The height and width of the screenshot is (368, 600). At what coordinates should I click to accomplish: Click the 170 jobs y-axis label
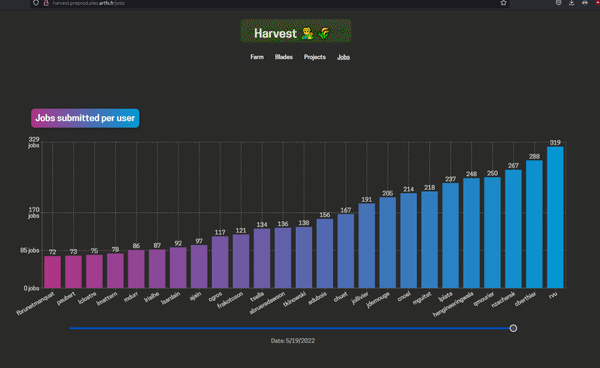click(x=34, y=213)
